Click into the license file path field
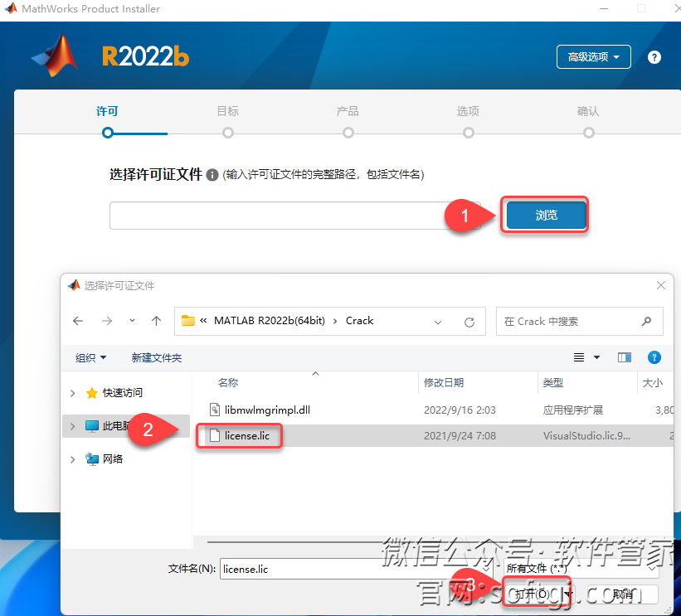Image resolution: width=681 pixels, height=616 pixels. pyautogui.click(x=295, y=216)
